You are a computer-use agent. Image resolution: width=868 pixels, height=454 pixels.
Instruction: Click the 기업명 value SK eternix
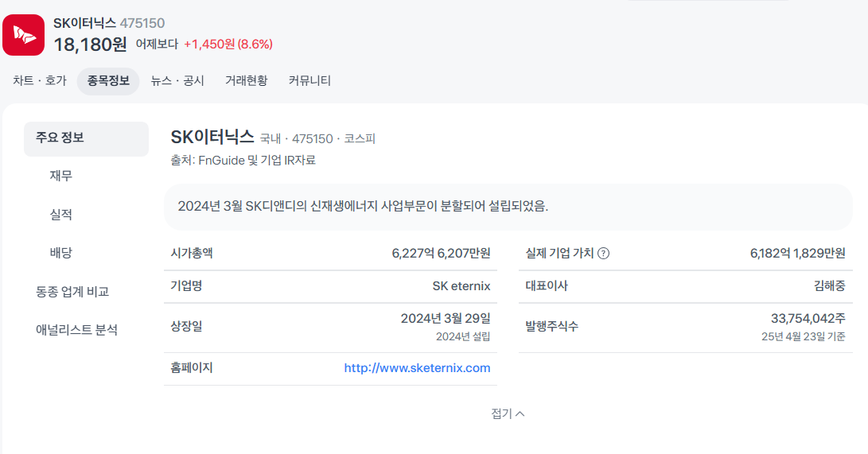(x=461, y=286)
